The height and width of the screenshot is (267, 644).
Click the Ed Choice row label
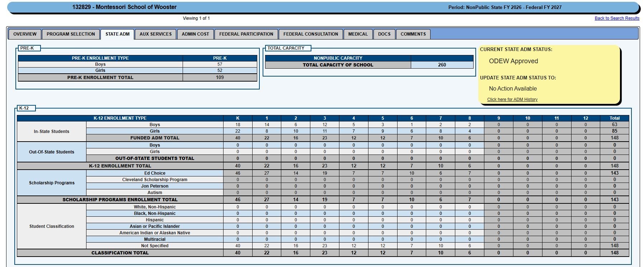(x=155, y=173)
